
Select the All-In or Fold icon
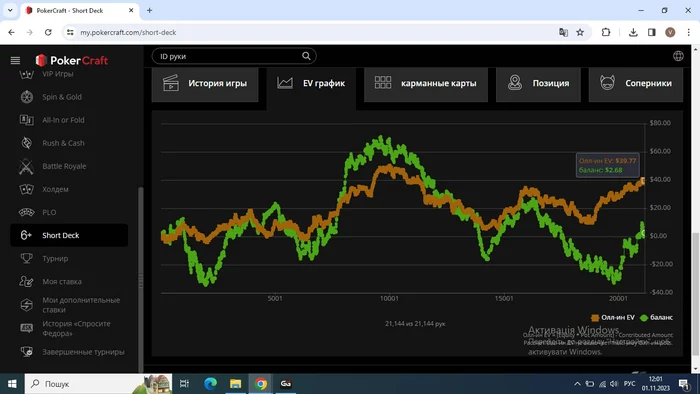pos(26,120)
